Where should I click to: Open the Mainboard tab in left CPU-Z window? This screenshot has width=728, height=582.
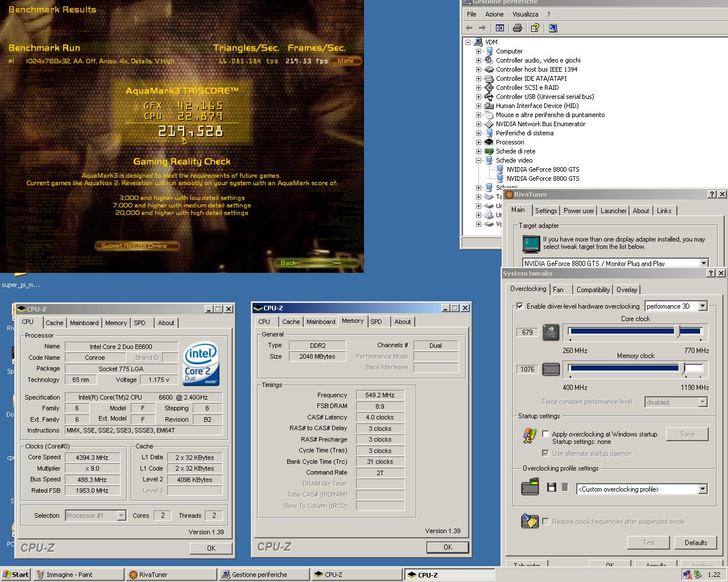84,323
